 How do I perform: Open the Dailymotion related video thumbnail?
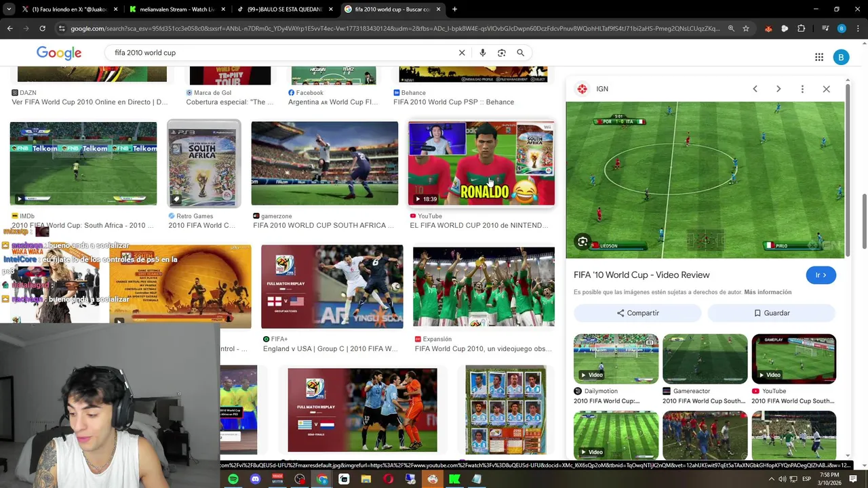pos(616,359)
